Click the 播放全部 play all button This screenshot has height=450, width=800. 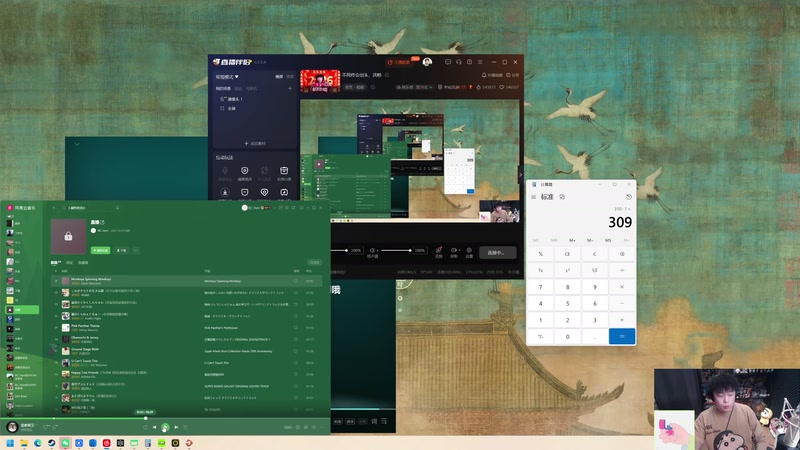point(101,250)
